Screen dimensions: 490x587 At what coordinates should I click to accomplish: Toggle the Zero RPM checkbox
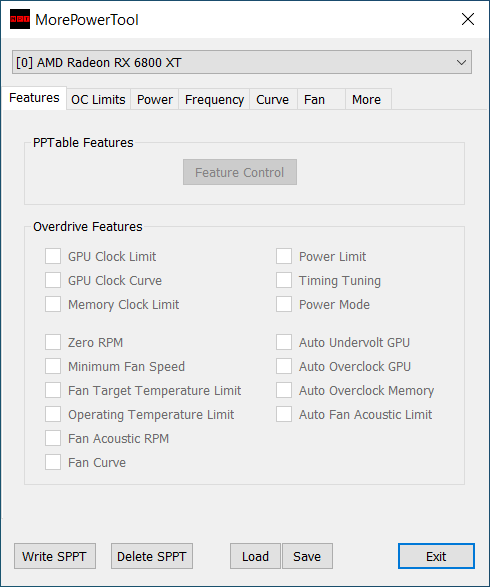click(53, 343)
